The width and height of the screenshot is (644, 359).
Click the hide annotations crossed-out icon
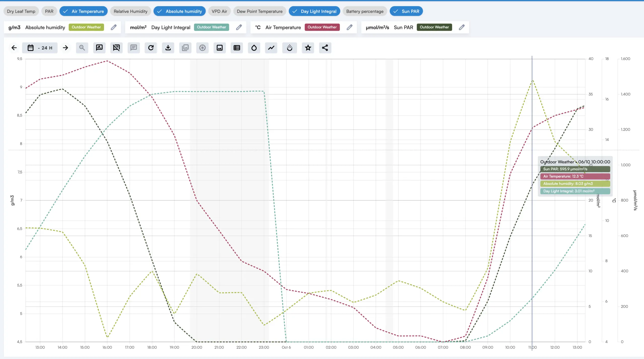[x=116, y=48]
